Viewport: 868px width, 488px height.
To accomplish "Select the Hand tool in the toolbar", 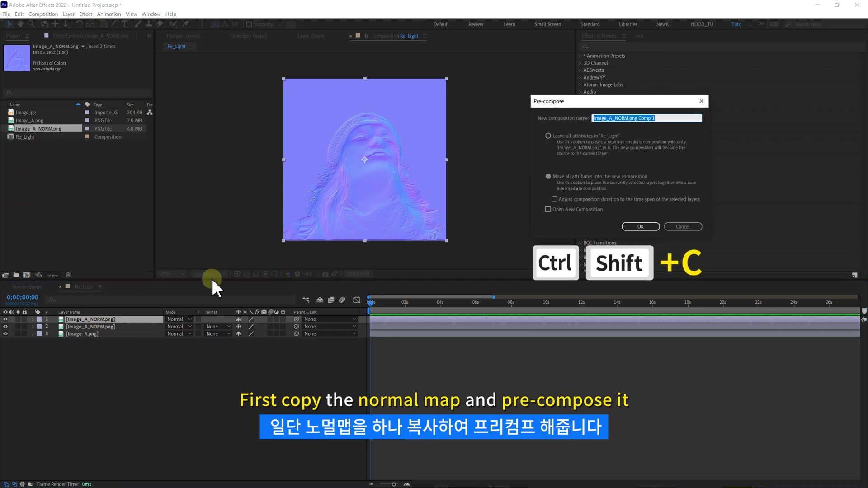I will point(20,24).
